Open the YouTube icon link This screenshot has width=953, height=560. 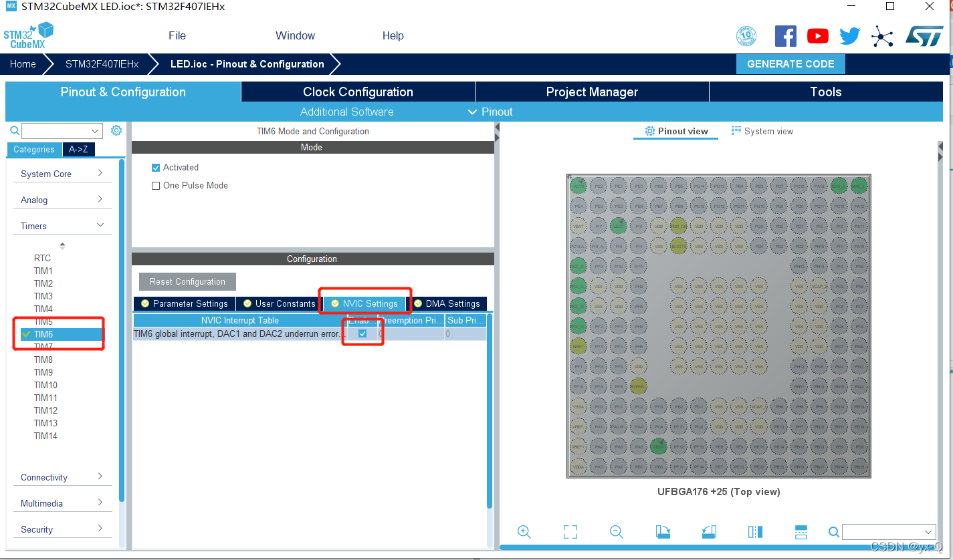point(817,36)
